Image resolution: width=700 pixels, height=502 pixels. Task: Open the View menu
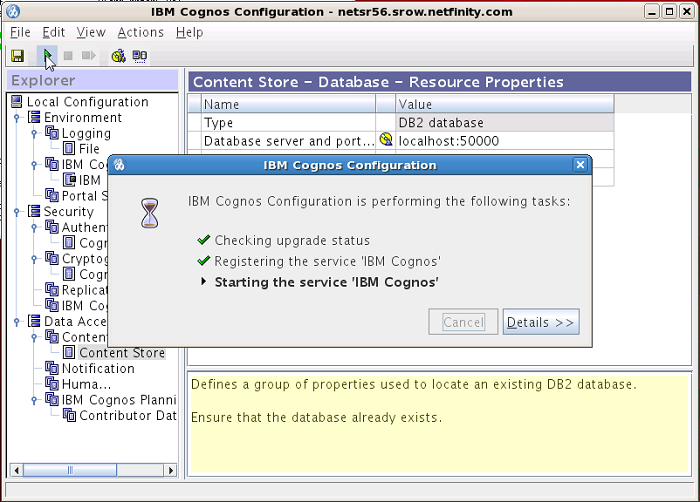pyautogui.click(x=90, y=32)
